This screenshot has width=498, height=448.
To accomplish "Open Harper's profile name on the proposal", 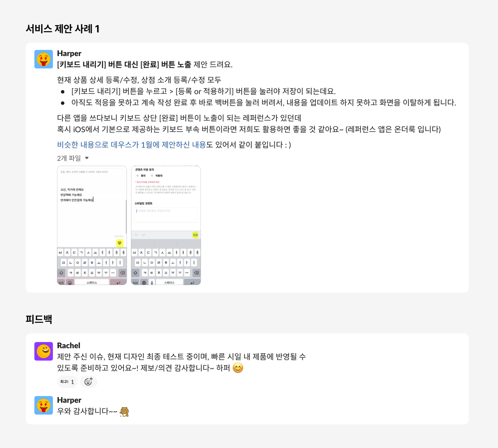I will (x=69, y=53).
